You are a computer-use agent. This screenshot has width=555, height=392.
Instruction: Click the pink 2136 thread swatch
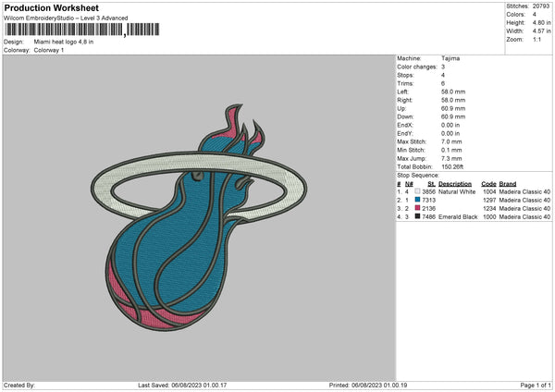418,208
